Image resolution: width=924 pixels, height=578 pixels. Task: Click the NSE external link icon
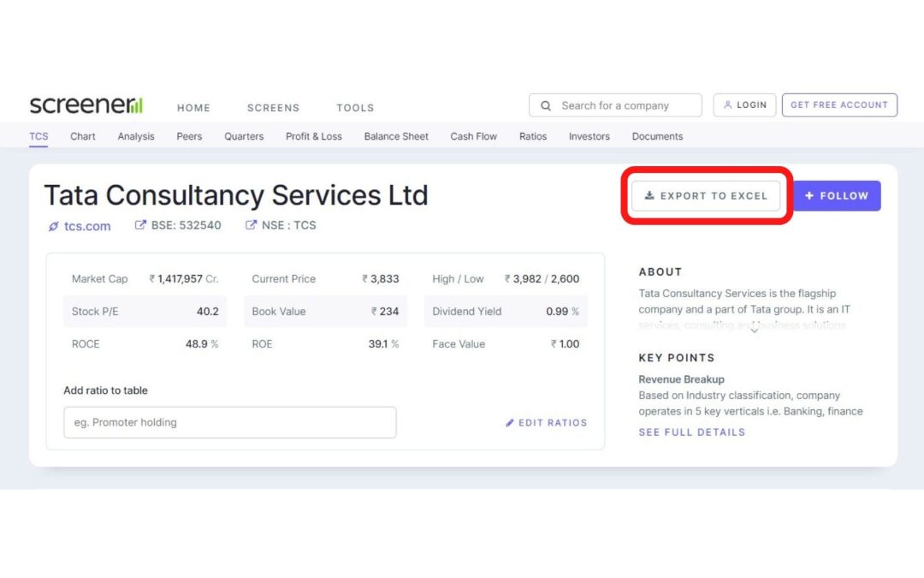coord(251,224)
